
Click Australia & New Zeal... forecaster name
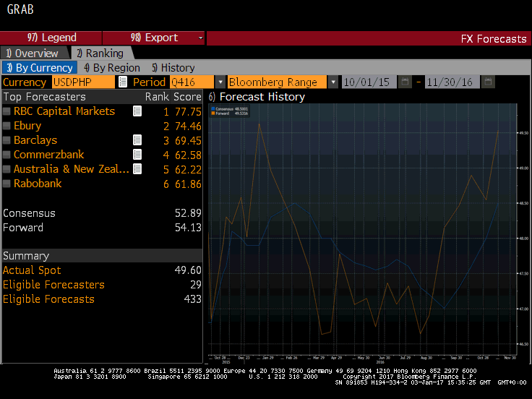72,168
